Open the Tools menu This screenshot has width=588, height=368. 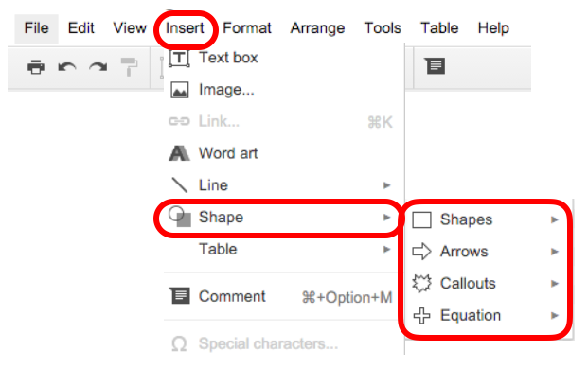383,28
